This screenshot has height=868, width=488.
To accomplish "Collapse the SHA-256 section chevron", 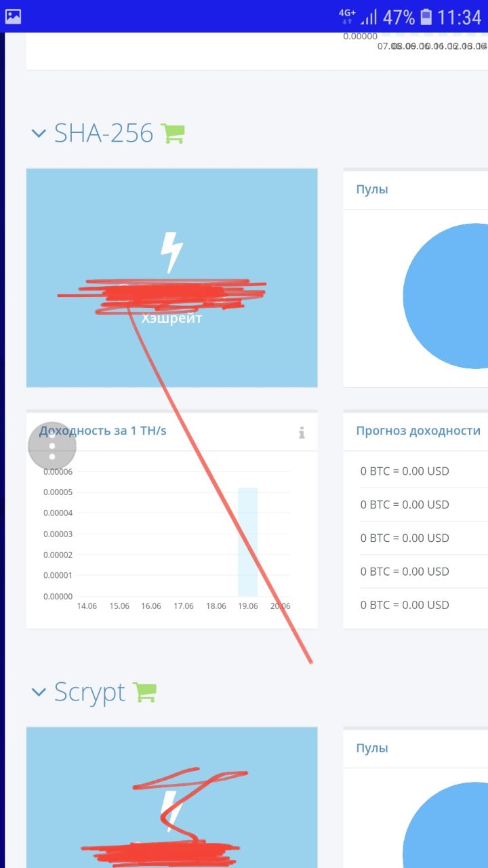I will [38, 133].
